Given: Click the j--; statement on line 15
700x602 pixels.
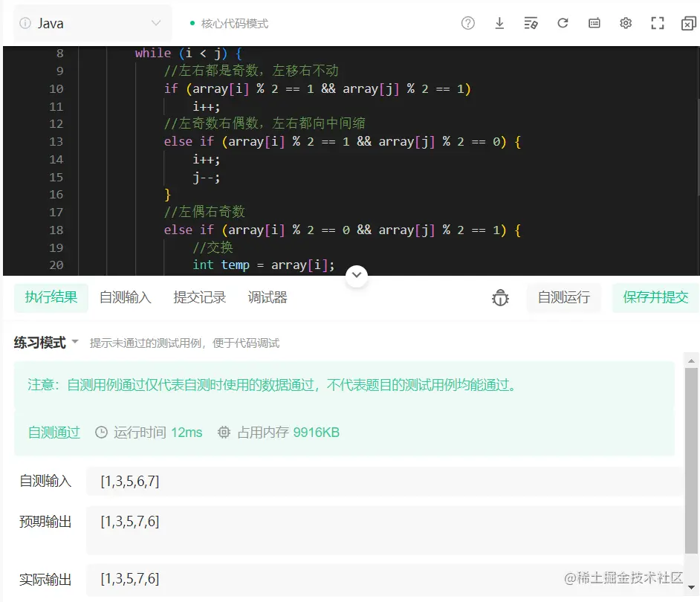Looking at the screenshot, I should coord(207,178).
